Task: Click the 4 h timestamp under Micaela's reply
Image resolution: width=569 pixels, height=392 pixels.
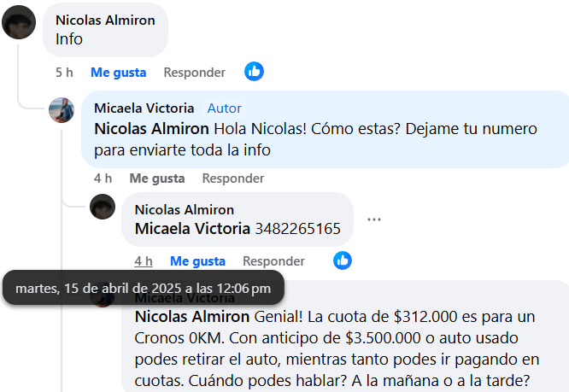Action: click(x=103, y=178)
